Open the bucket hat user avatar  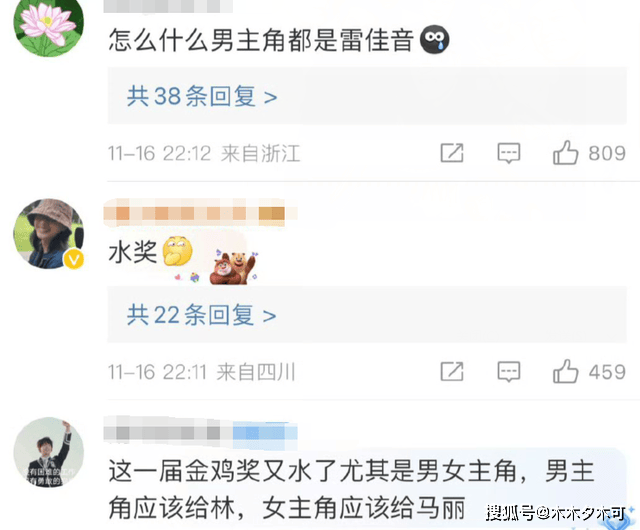(49, 234)
